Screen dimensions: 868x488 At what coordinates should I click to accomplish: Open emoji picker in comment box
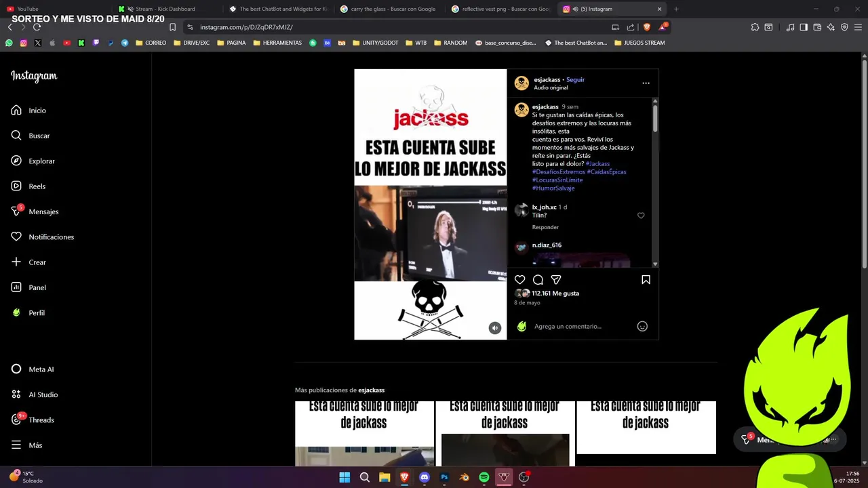point(642,327)
